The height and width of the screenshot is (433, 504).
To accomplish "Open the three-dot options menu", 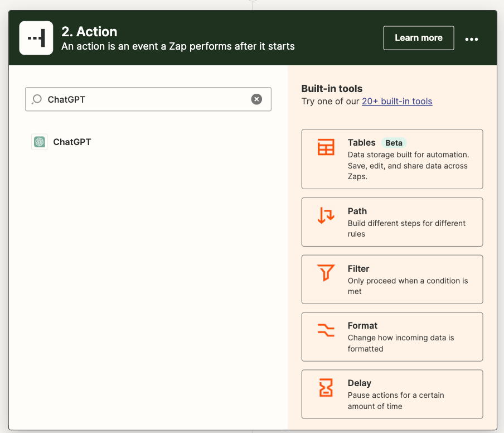I will (x=471, y=39).
